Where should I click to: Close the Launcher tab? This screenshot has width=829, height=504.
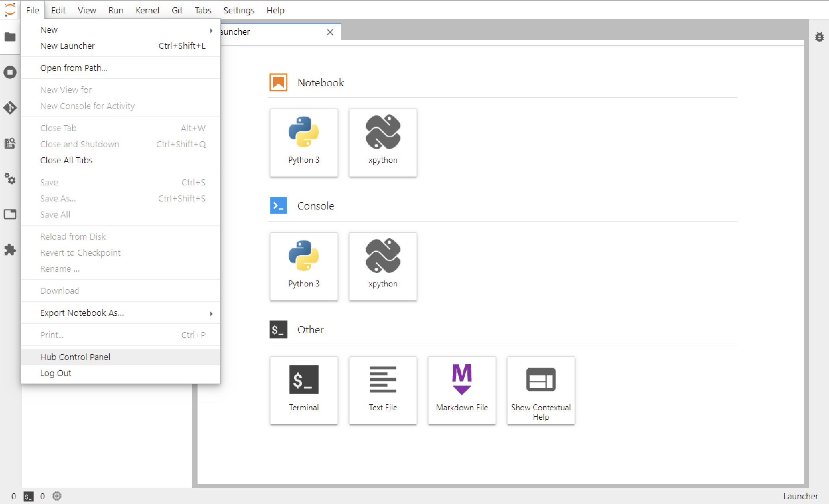click(330, 32)
